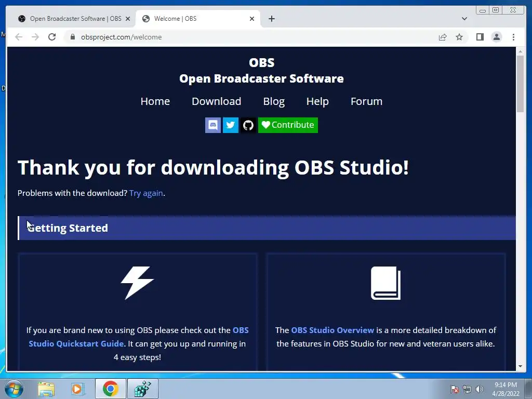The height and width of the screenshot is (399, 532).
Task: Open a new browser tab
Action: click(x=271, y=19)
